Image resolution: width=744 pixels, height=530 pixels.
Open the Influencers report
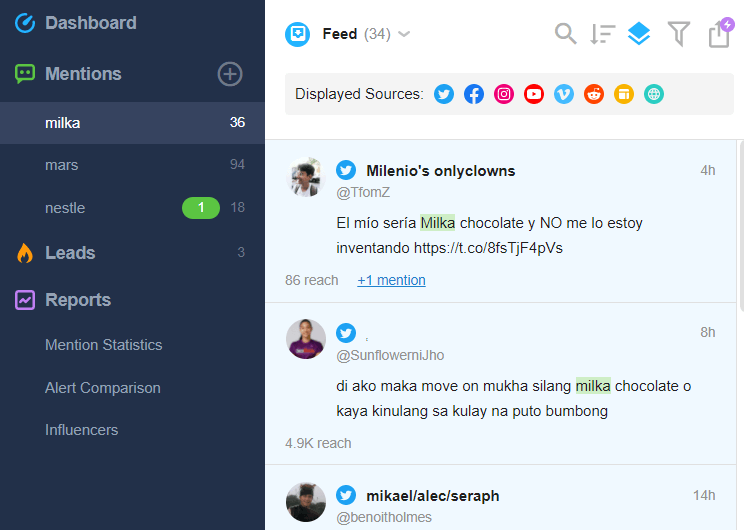[x=82, y=430]
